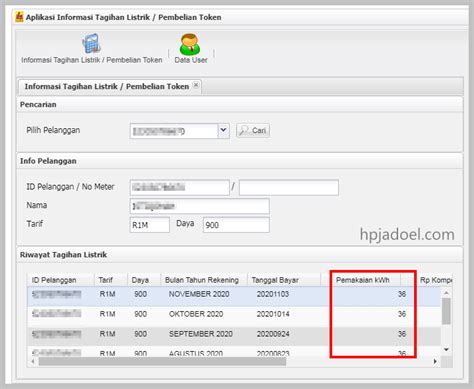Click table scroll up arrow
The width and height of the screenshot is (474, 389).
(446, 293)
